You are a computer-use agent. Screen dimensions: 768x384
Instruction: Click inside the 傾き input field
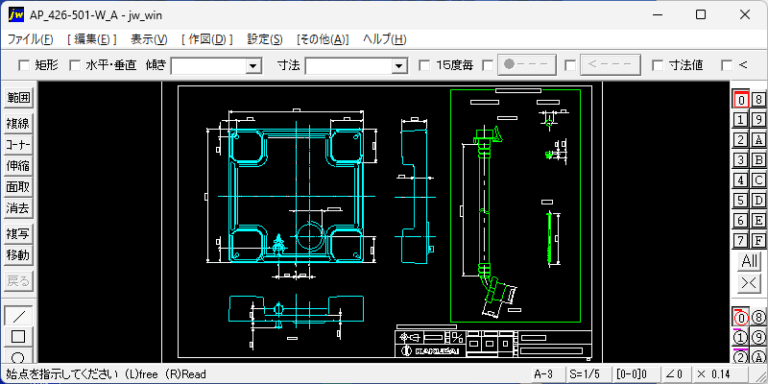[208, 66]
